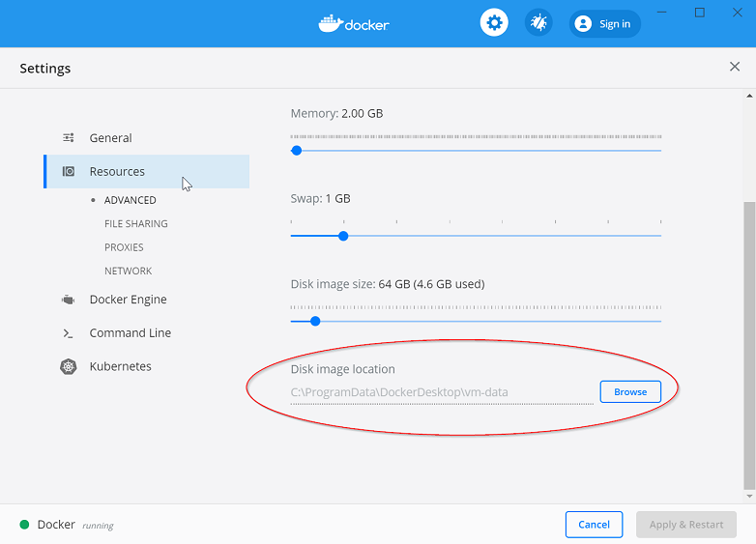Click the General sliders icon
756x544 pixels.
tap(69, 138)
